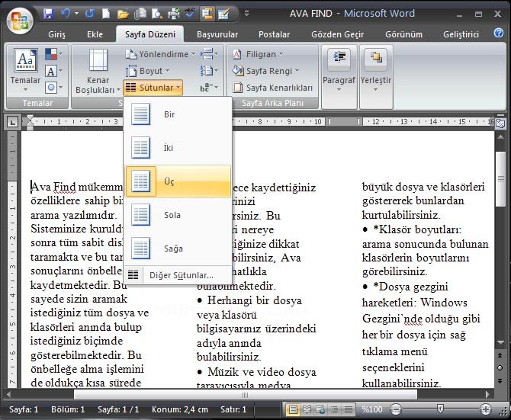Switch to Print Layout view

pos(293,409)
